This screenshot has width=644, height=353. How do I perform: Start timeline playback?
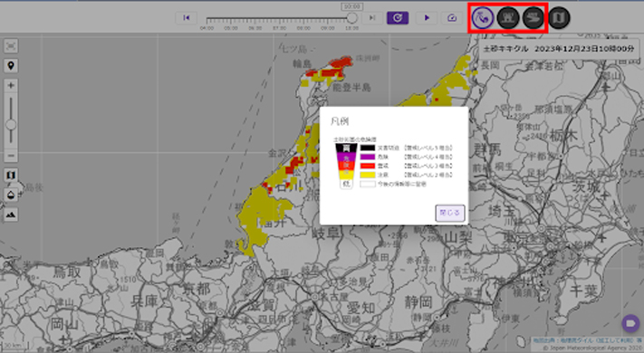[x=427, y=18]
